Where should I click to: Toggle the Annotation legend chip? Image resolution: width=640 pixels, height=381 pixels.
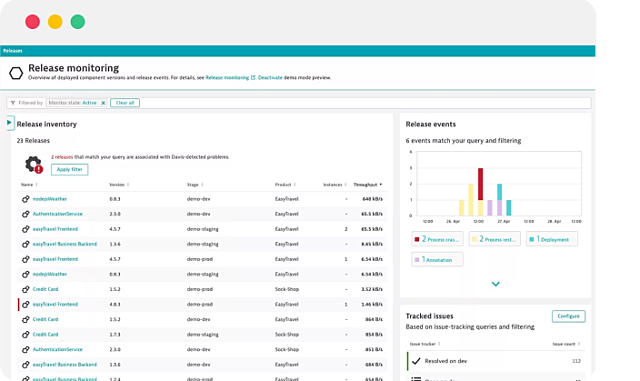(437, 259)
